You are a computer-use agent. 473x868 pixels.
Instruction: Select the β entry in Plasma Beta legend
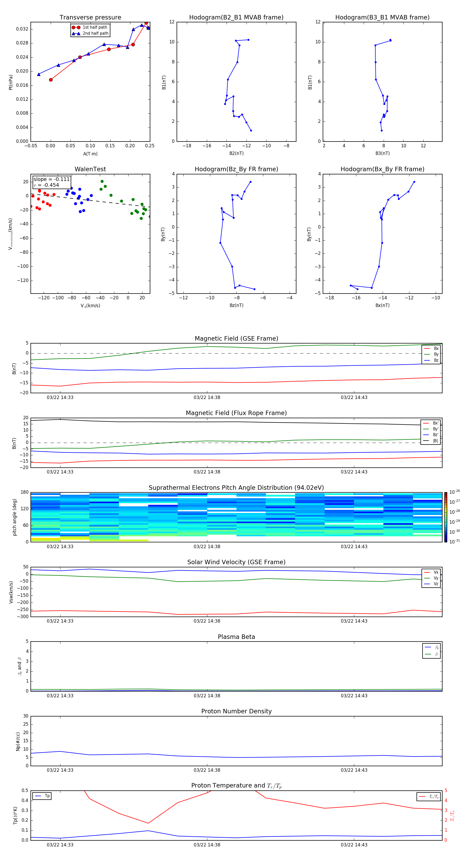click(431, 654)
